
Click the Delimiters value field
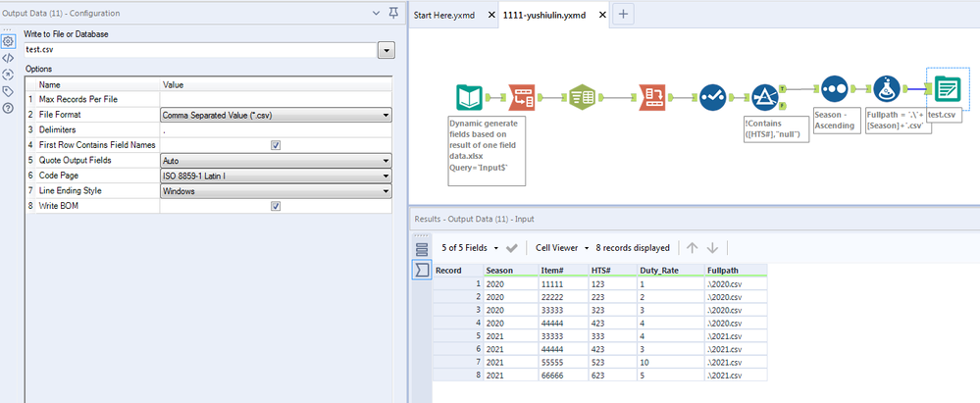276,130
